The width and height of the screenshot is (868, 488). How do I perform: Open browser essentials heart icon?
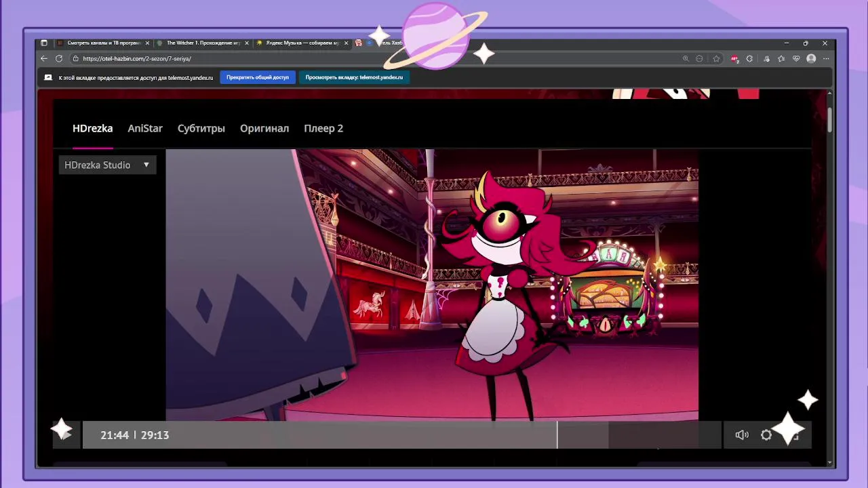point(795,59)
